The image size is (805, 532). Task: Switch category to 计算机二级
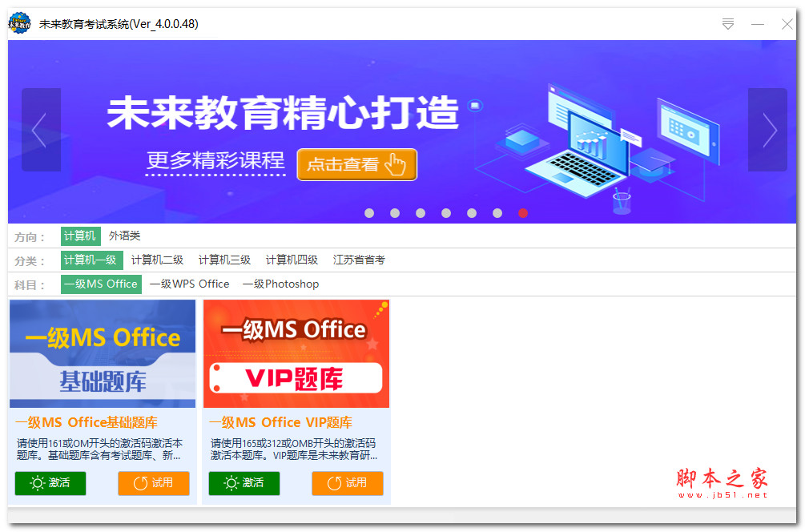coord(157,260)
